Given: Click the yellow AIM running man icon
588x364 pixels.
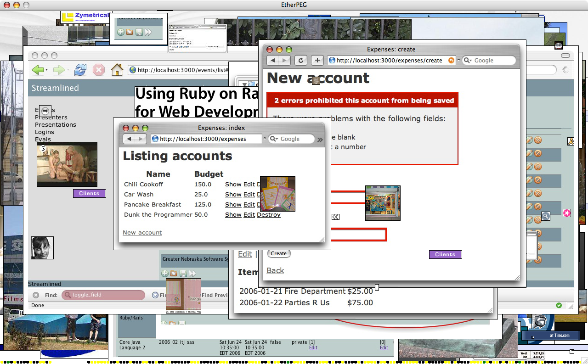Looking at the screenshot, I should 571,141.
